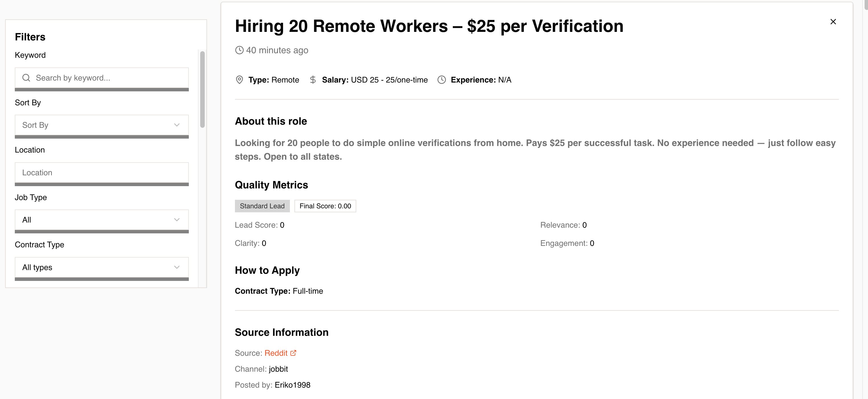Open the Reddit source link

coord(276,353)
